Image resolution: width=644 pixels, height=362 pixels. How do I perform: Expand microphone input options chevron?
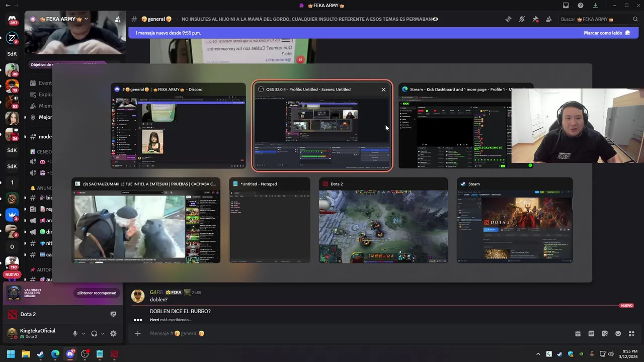pyautogui.click(x=84, y=333)
